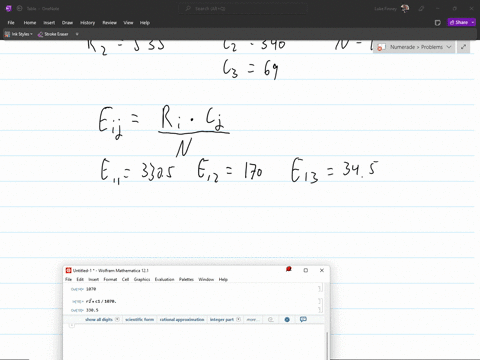Open Mathematica Format menu
This screenshot has width=480, height=360.
point(110,279)
